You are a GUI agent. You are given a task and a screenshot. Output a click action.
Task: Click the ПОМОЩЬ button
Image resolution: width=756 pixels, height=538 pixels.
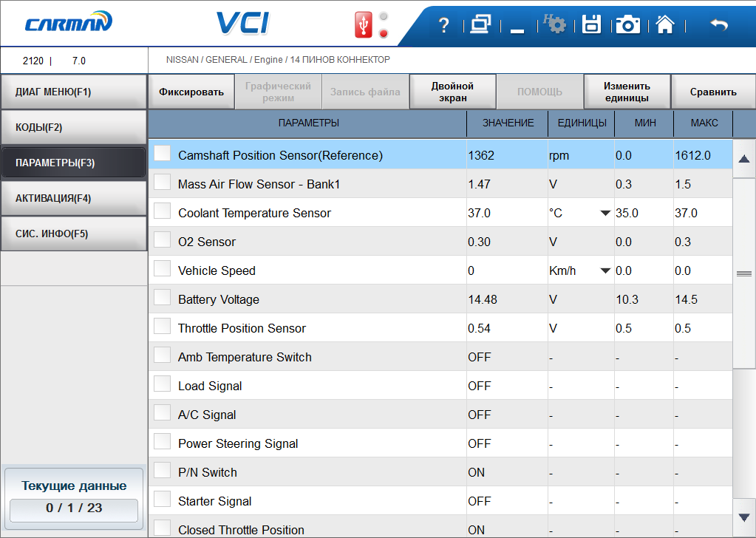coord(540,92)
